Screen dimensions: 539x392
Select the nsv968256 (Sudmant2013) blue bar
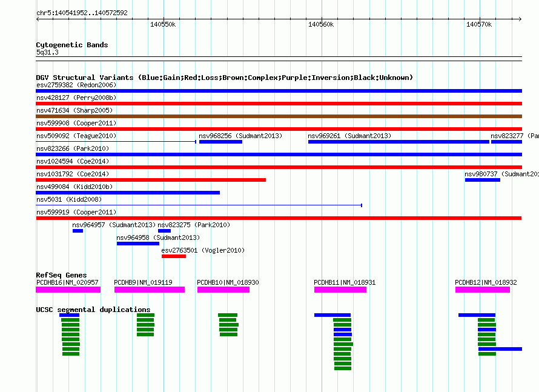[220, 142]
